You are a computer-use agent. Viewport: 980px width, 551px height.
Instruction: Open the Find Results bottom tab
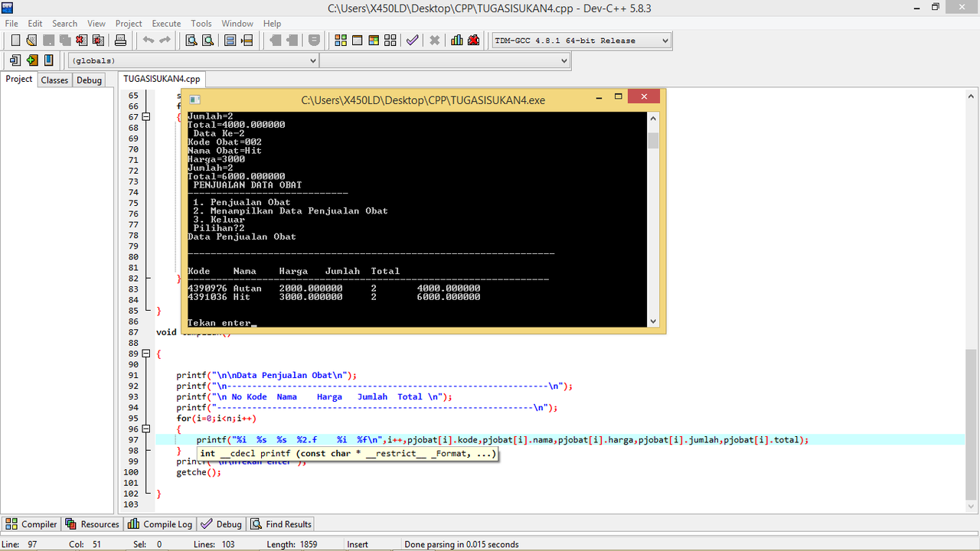280,524
